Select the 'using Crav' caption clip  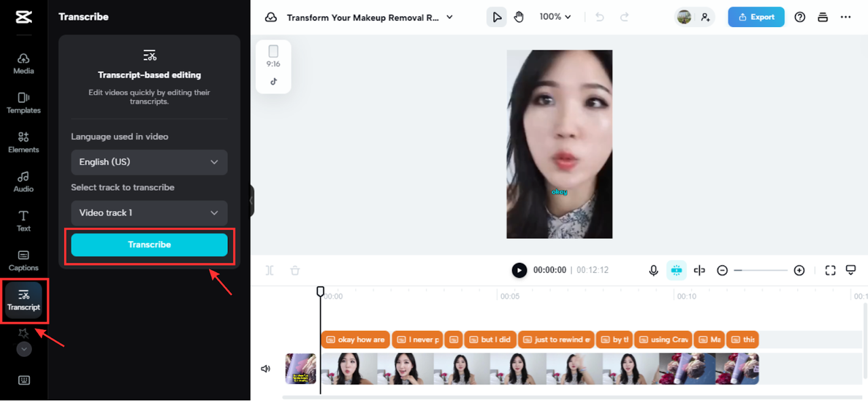[x=663, y=339]
